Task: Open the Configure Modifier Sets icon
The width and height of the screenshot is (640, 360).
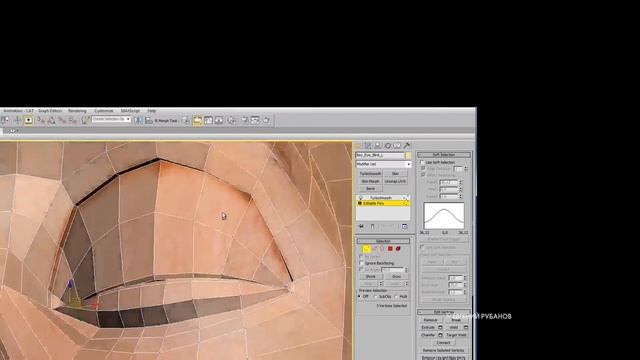Action: (404, 226)
